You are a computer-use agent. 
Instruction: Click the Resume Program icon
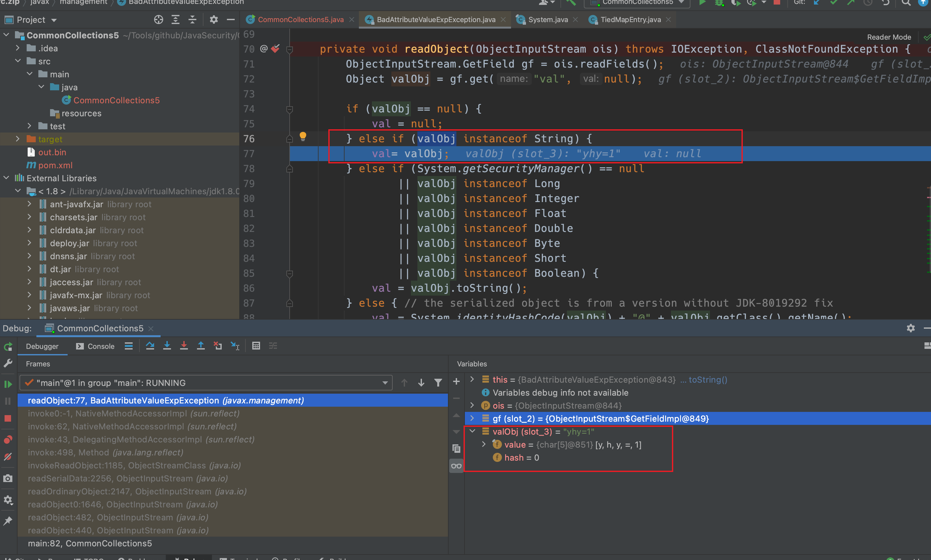[8, 384]
